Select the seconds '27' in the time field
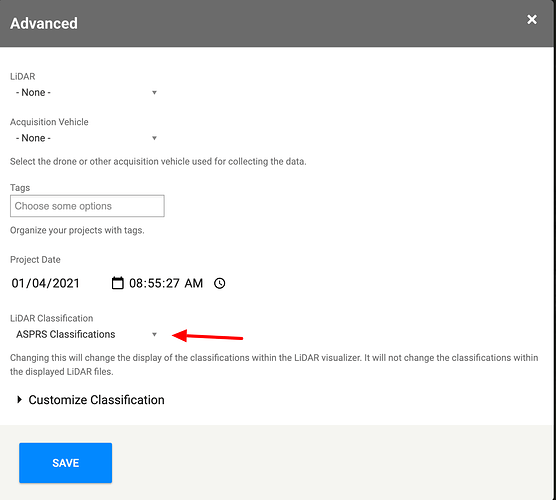 (173, 283)
